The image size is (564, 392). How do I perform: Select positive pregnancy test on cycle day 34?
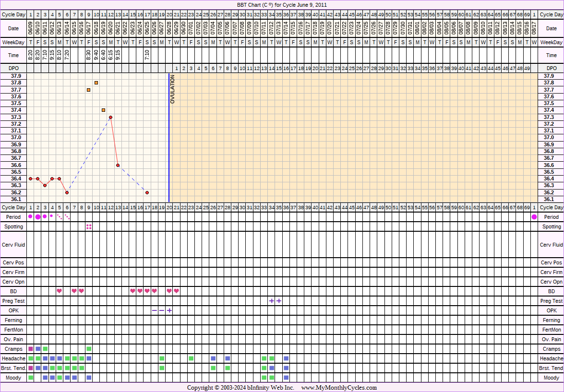pos(272,301)
